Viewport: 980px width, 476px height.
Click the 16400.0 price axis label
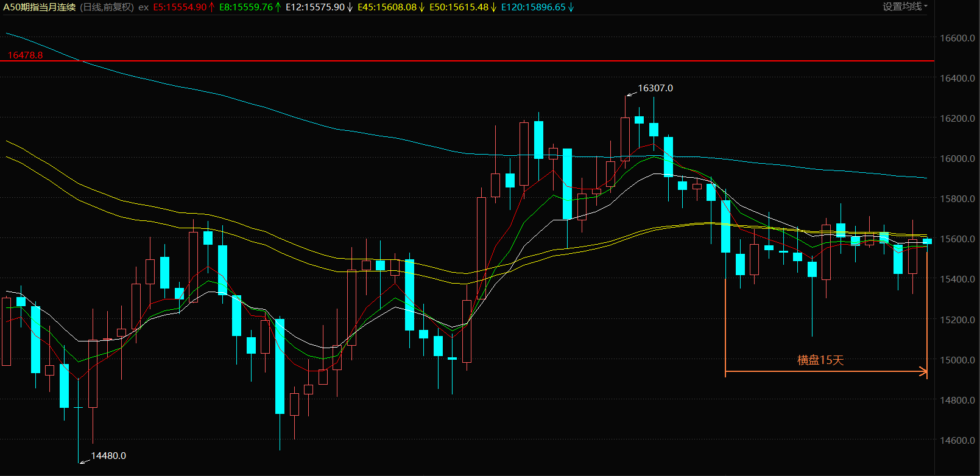point(957,78)
